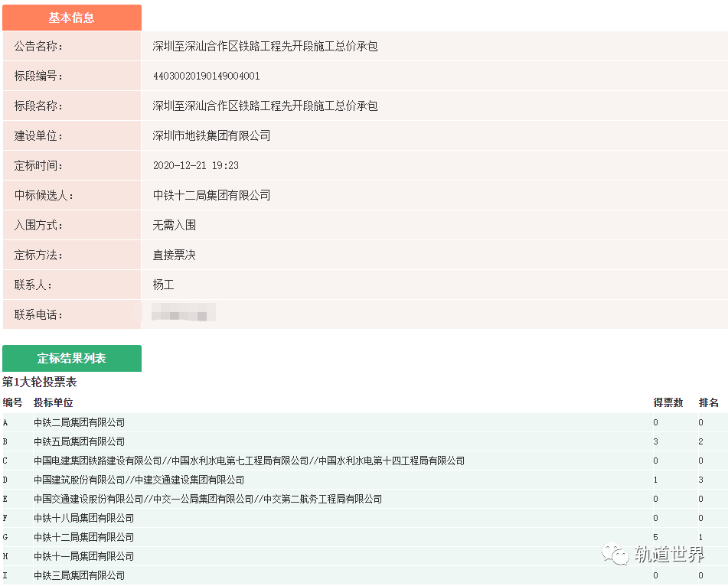Click row letter G in 编号 column
This screenshot has width=728, height=586.
(x=5, y=537)
